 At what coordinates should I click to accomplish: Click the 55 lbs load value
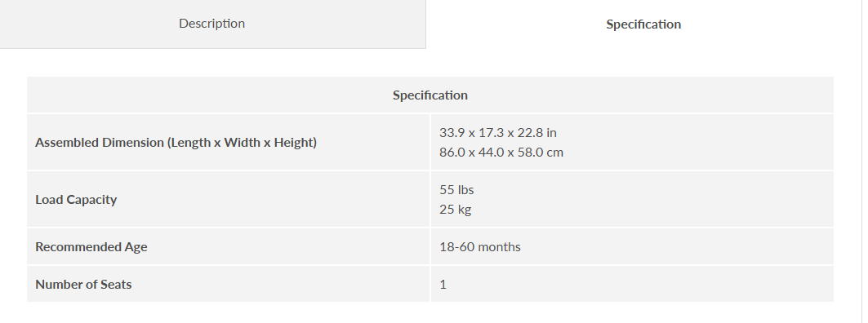(456, 190)
